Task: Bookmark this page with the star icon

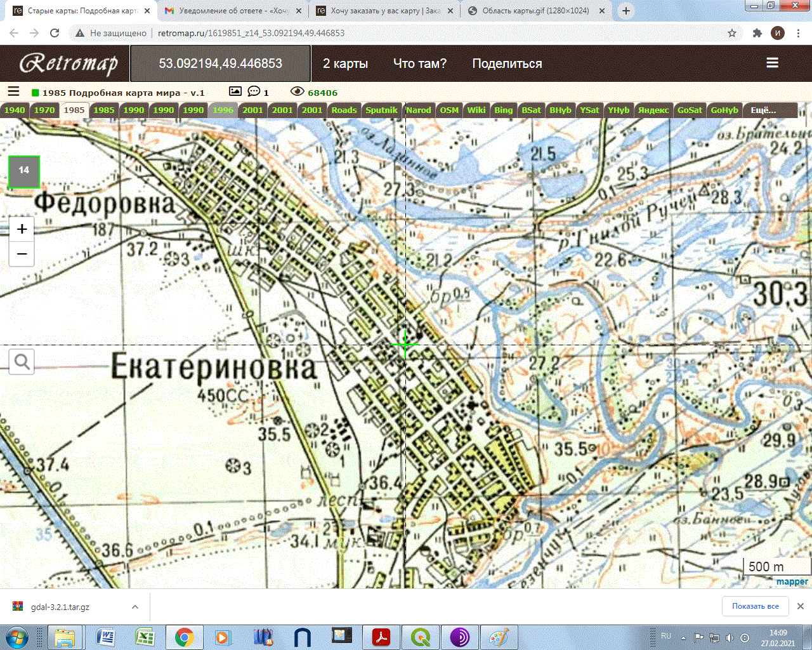Action: (x=732, y=33)
